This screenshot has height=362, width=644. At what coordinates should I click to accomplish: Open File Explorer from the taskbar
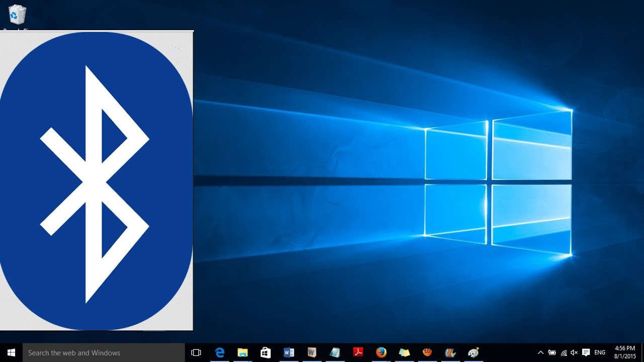point(243,352)
